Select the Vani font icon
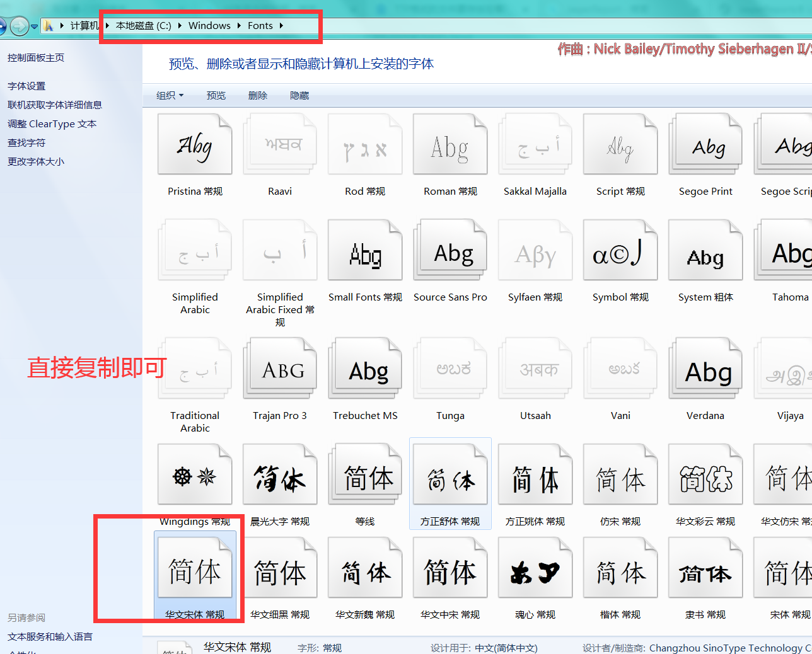The width and height of the screenshot is (812, 654). click(620, 369)
